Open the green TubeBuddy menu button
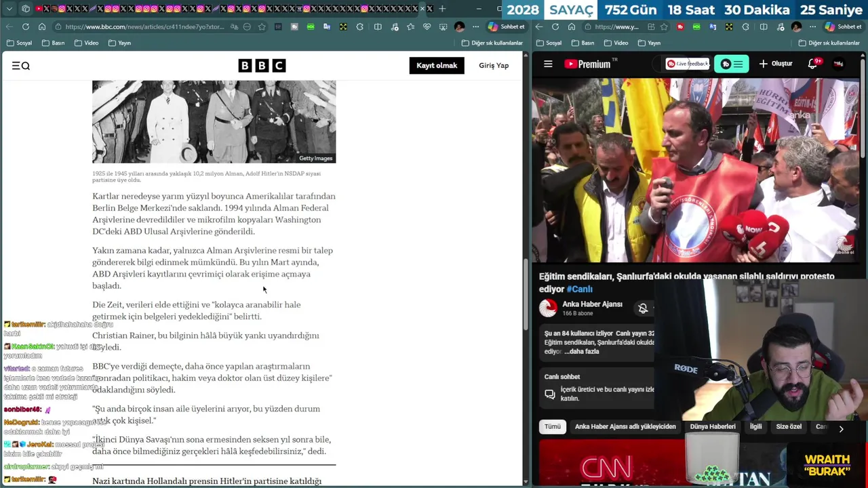 coord(732,64)
